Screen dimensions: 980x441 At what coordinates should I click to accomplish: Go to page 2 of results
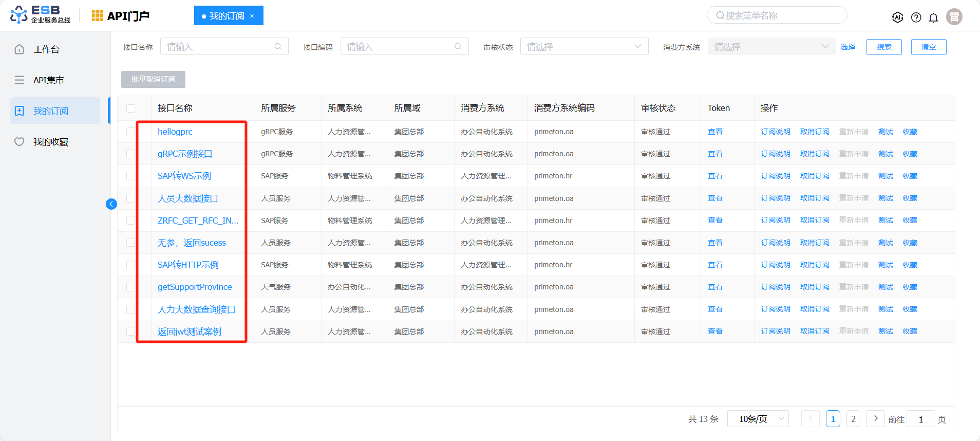click(853, 419)
